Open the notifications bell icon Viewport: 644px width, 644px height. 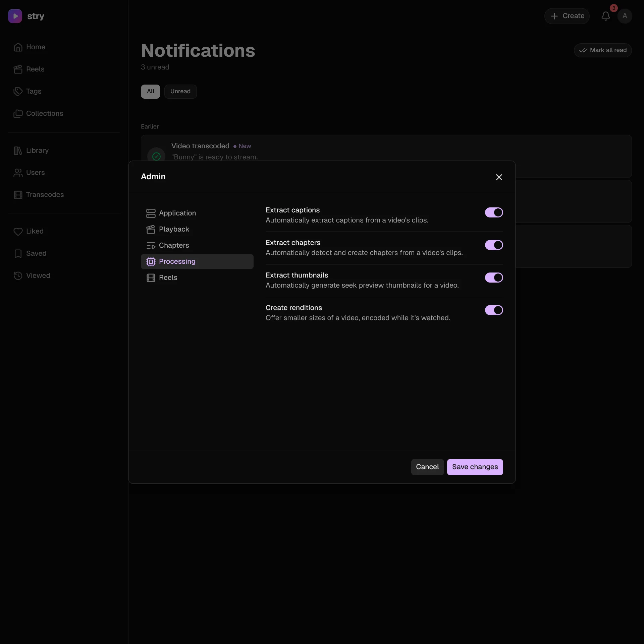pyautogui.click(x=605, y=16)
